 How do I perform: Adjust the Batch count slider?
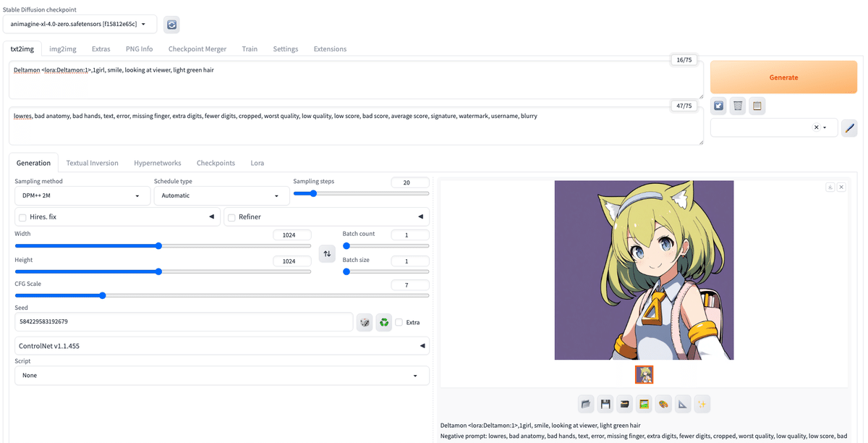click(x=386, y=246)
